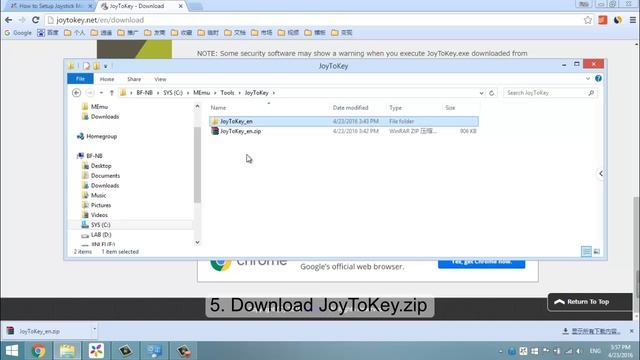Open the colorful pinwheel taskbar app

[96, 351]
